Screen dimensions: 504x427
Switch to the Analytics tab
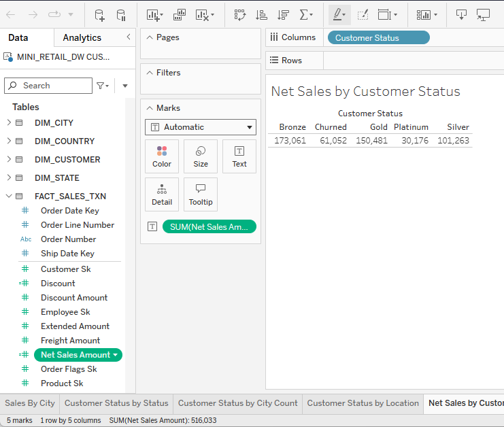point(82,38)
